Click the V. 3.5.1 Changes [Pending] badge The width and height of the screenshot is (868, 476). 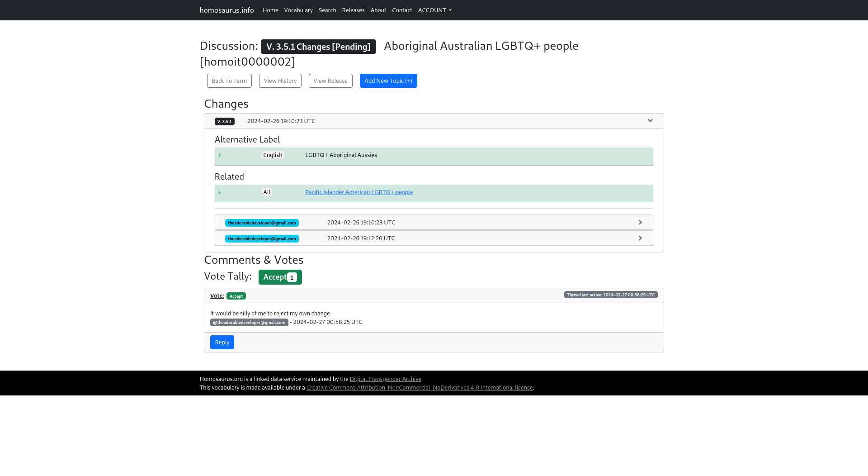tap(318, 47)
